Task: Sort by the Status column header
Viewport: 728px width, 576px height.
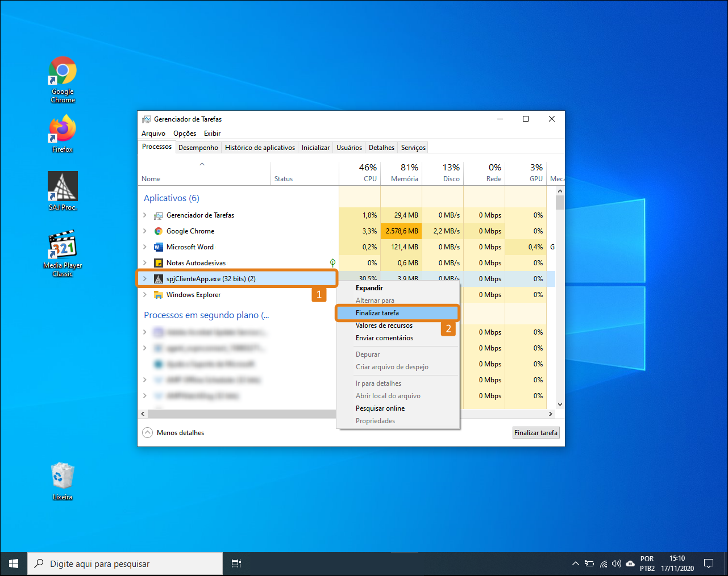Action: 305,173
